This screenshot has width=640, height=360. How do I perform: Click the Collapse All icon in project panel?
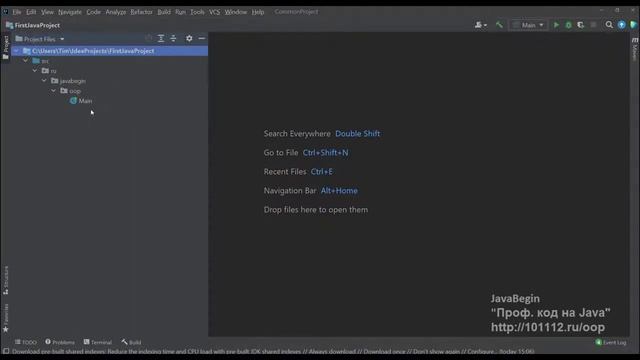click(x=173, y=38)
